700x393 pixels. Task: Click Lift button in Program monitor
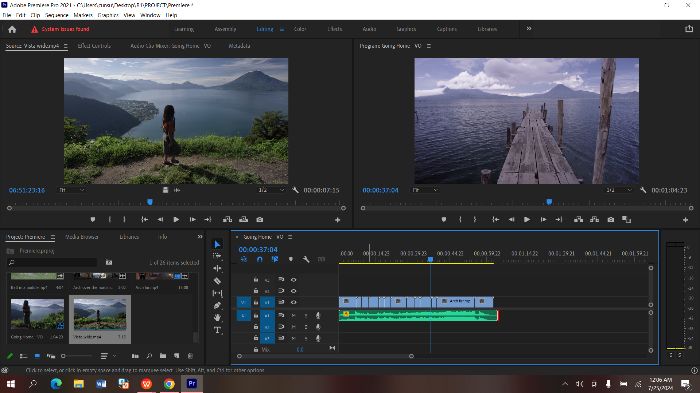pos(579,219)
